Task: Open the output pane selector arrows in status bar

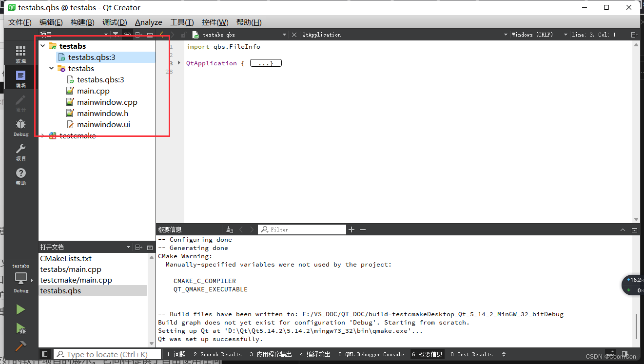Action: click(x=504, y=354)
